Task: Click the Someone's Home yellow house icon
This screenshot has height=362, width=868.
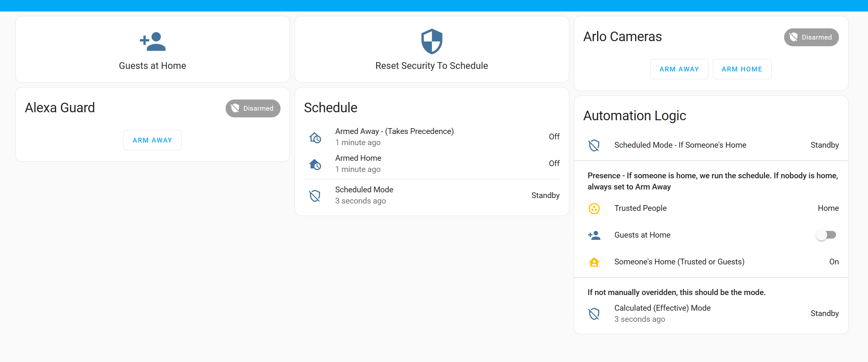Action: [x=595, y=262]
